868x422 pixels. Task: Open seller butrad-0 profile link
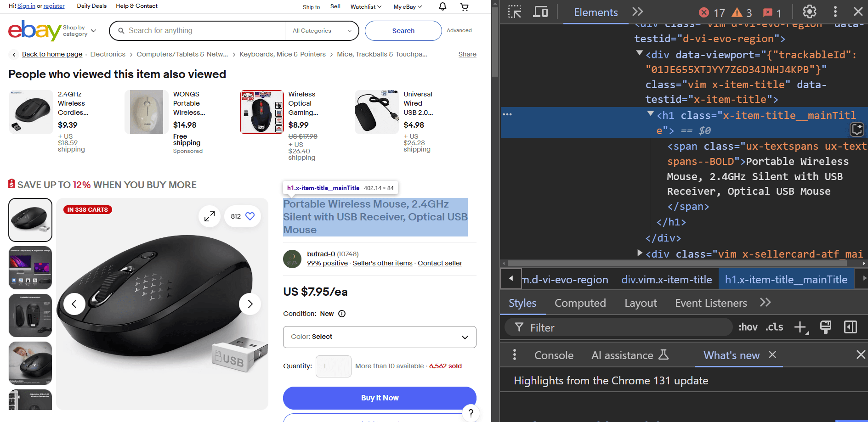pos(321,254)
